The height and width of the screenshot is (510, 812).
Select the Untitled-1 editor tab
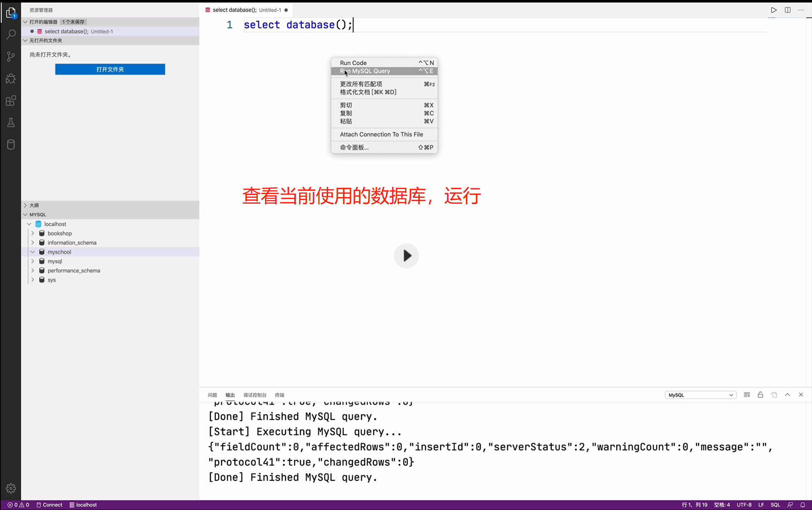(246, 10)
